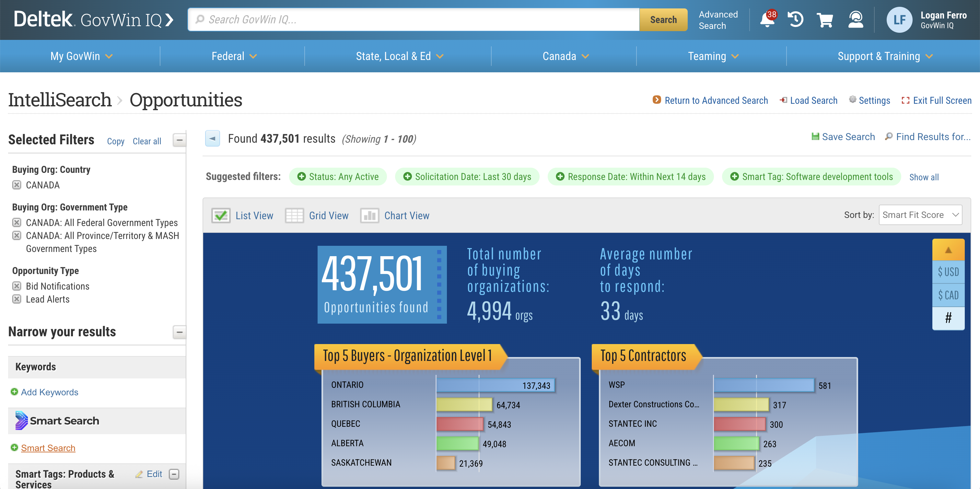
Task: Click the Smart Search logo icon
Action: click(x=21, y=421)
